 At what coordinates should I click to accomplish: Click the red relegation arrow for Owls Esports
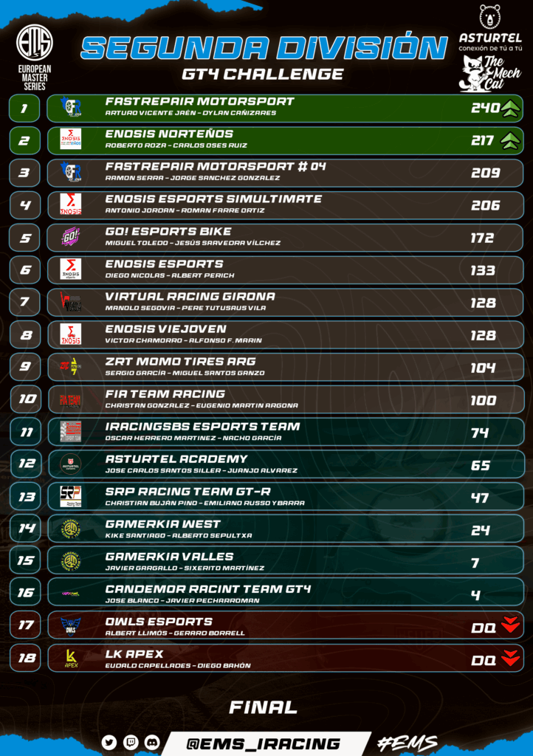click(x=510, y=625)
